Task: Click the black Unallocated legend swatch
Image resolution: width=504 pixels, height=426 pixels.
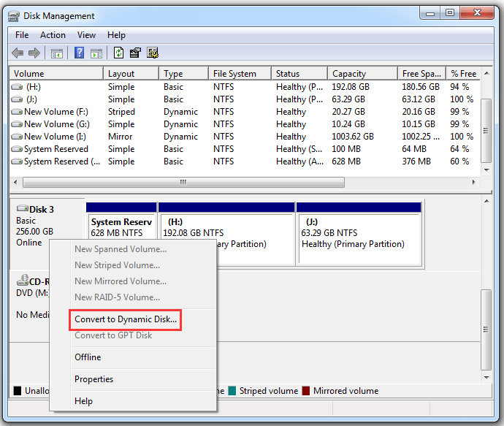Action: click(18, 391)
